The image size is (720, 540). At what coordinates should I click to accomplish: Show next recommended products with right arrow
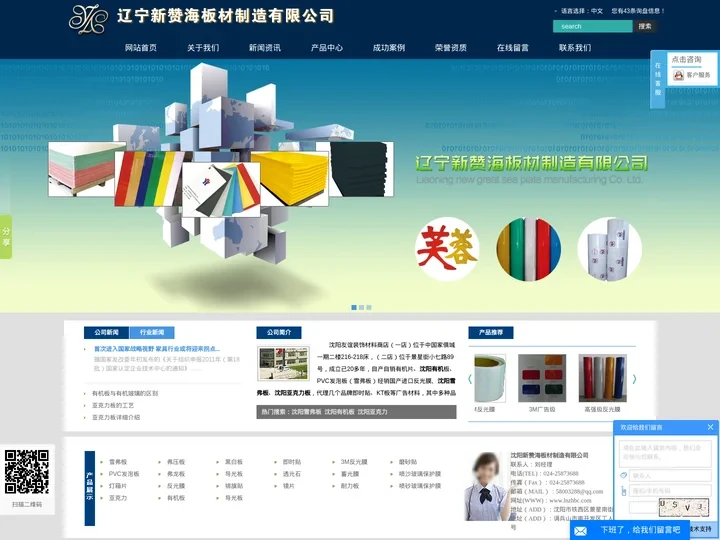click(x=634, y=379)
